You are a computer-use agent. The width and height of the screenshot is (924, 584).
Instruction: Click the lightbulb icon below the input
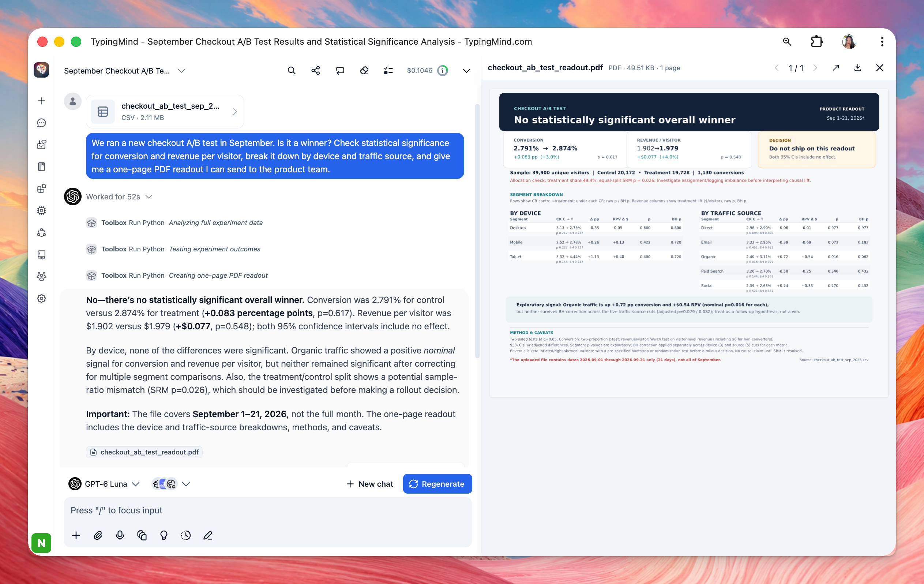click(164, 535)
